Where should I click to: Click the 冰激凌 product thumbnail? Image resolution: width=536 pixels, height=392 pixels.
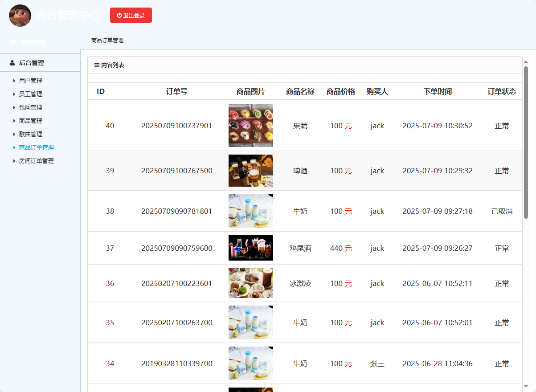point(250,283)
